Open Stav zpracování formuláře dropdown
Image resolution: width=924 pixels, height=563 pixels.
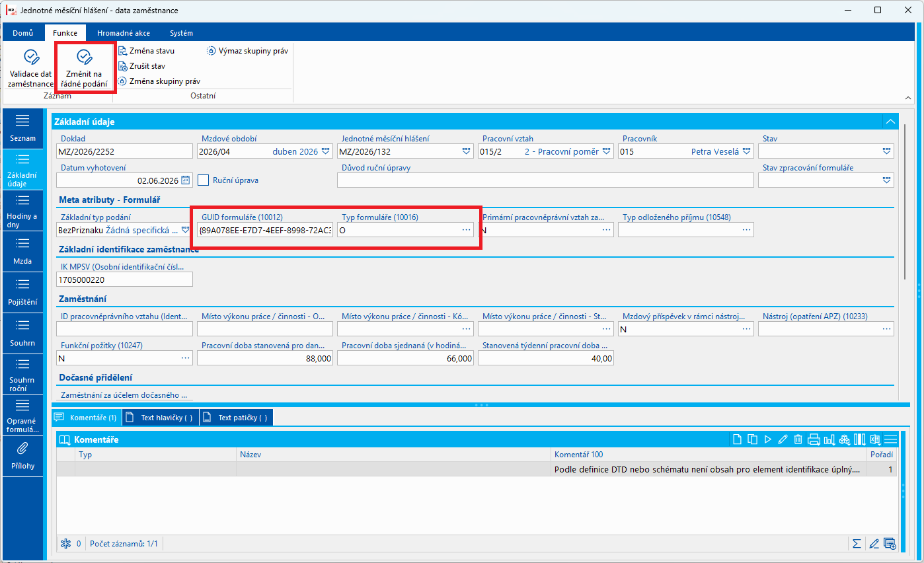[x=886, y=180]
